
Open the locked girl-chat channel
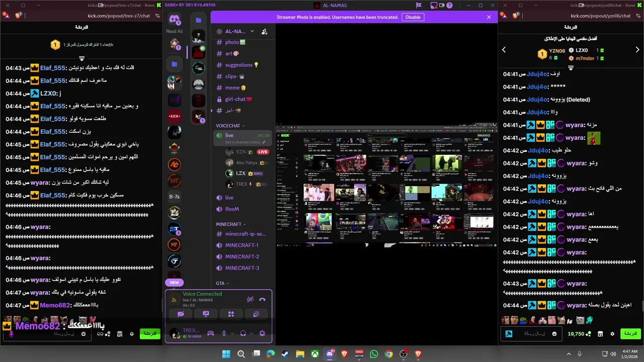point(243,100)
